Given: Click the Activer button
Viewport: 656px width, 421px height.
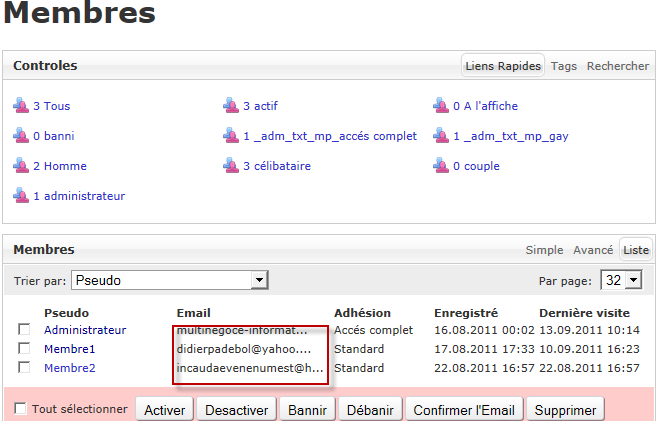Looking at the screenshot, I should 164,409.
